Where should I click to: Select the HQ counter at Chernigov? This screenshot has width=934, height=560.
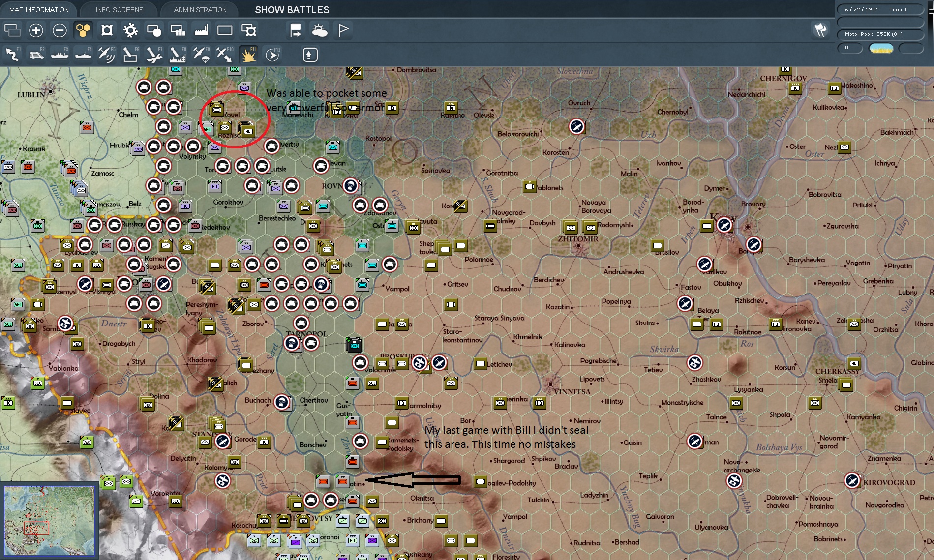795,88
